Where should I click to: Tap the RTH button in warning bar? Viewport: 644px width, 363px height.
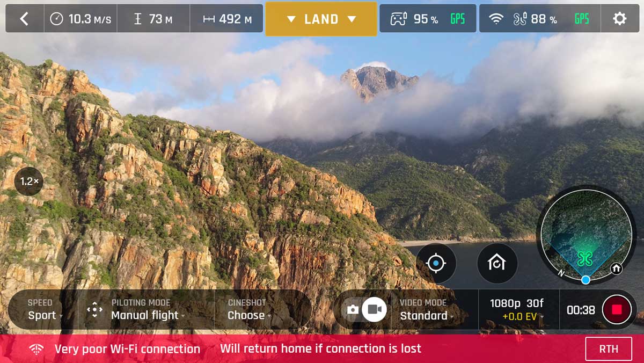(609, 349)
